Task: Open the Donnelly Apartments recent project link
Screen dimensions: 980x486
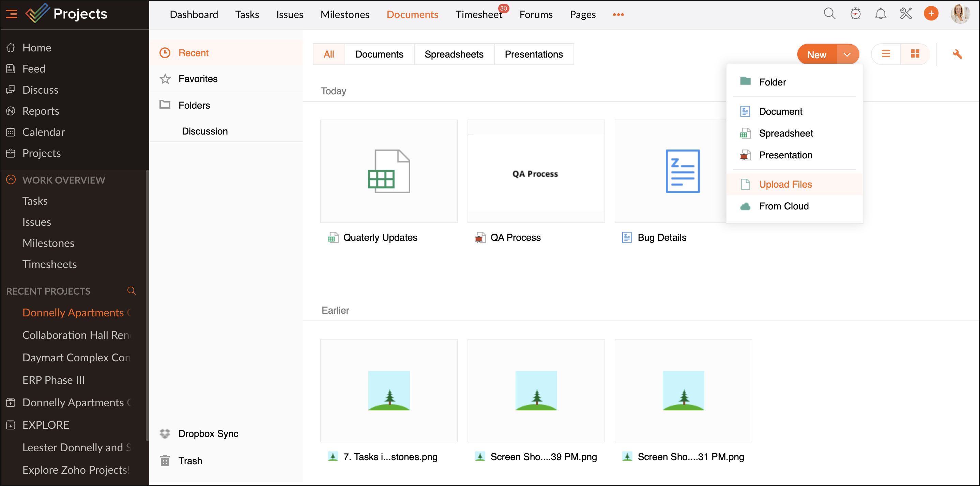Action: tap(73, 313)
